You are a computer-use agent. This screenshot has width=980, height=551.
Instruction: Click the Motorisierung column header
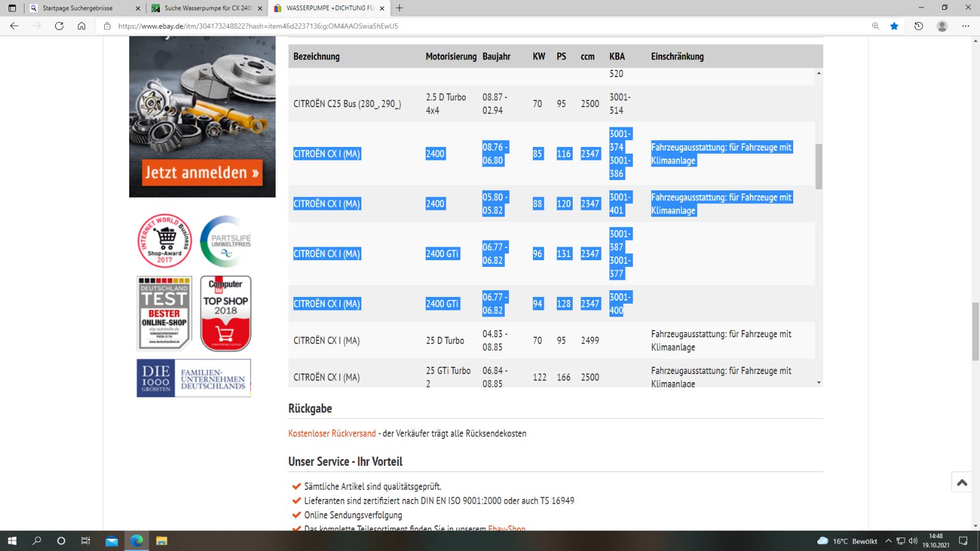click(451, 56)
